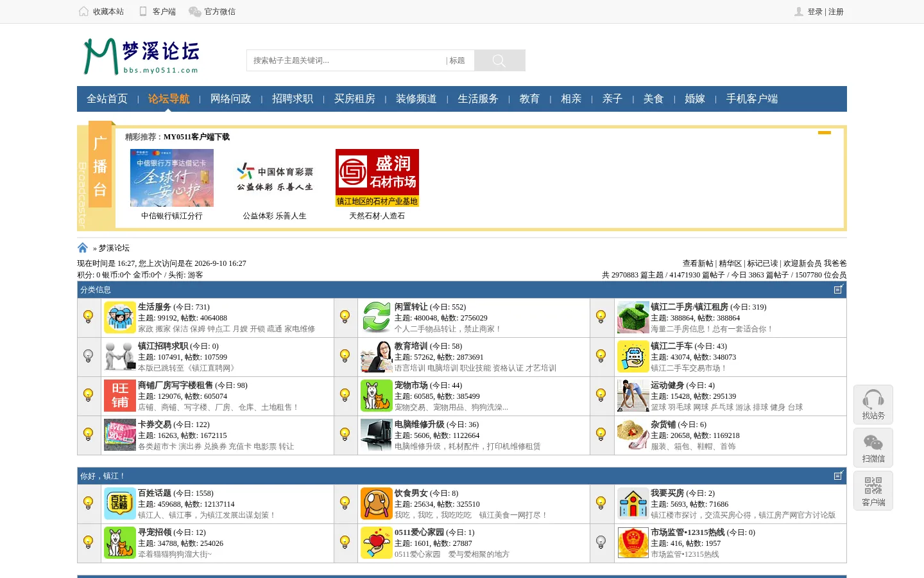The height and width of the screenshot is (578, 924).
Task: Click the 标记已读 link
Action: 762,263
